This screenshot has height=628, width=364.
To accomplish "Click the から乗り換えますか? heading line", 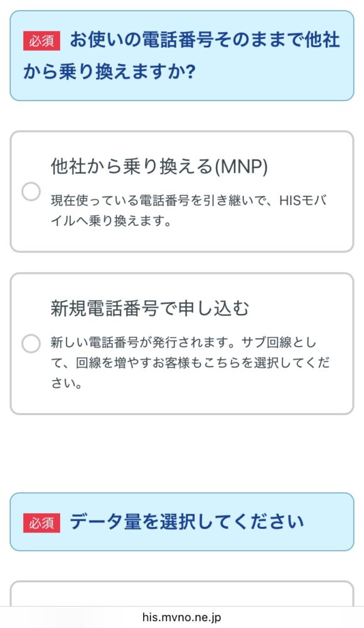I will (109, 72).
